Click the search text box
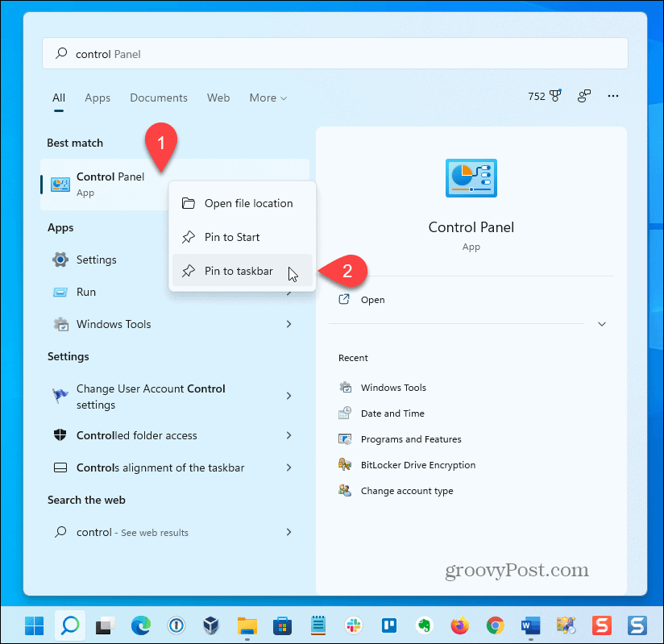The width and height of the screenshot is (664, 644). point(334,54)
